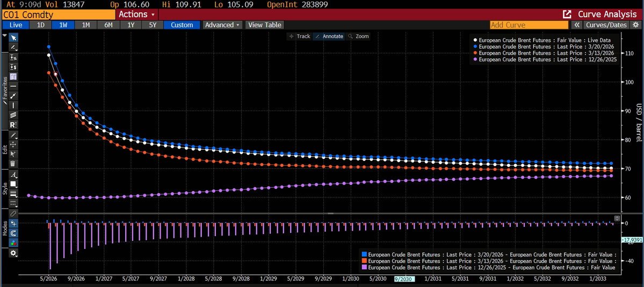This screenshot has width=644, height=287.
Task: Click the lower panel resize icon
Action: tap(617, 218)
